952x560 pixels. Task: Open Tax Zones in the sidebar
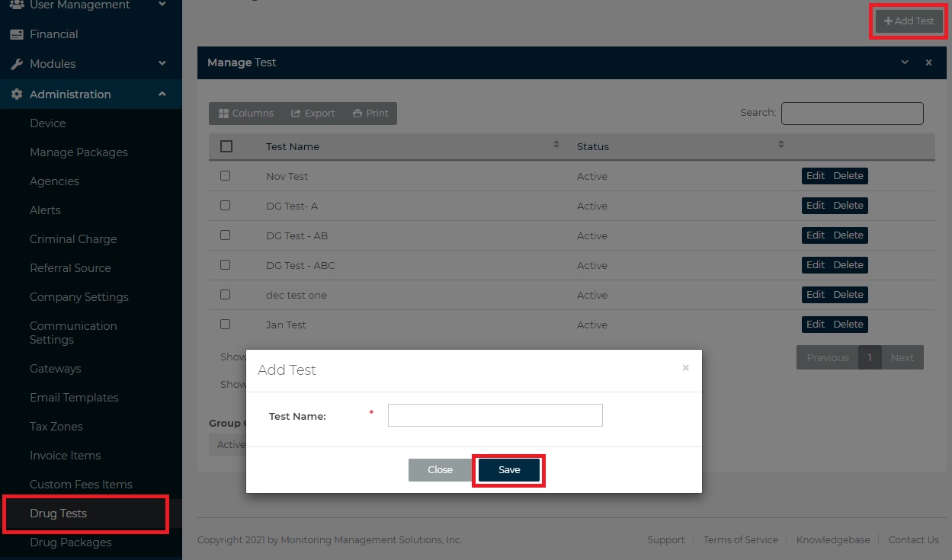(56, 427)
